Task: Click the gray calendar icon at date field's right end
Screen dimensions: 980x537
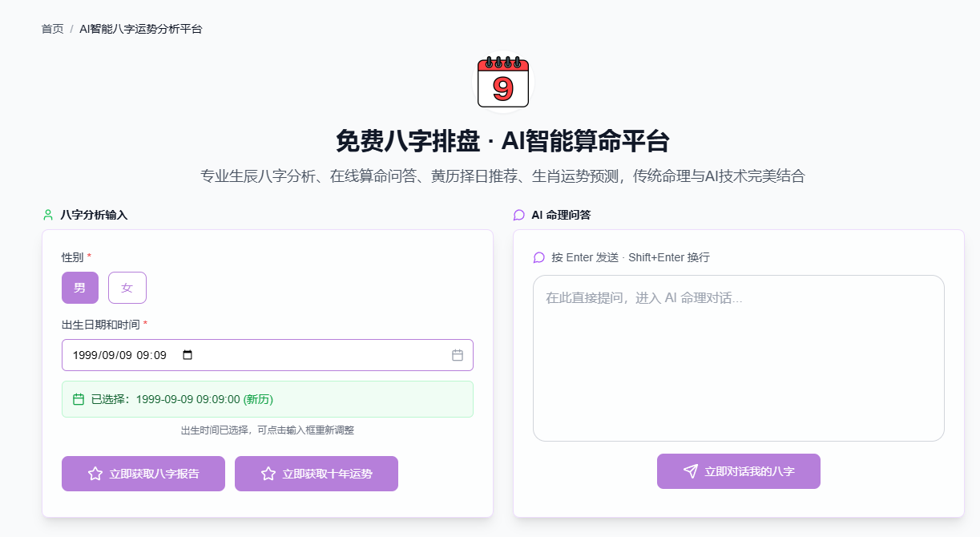Action: (458, 355)
